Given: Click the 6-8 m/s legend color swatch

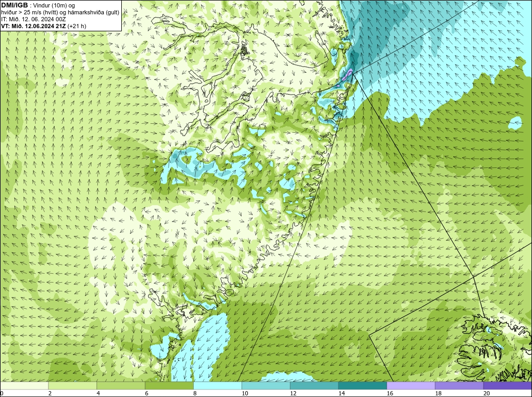Looking at the screenshot, I should pos(169,385).
